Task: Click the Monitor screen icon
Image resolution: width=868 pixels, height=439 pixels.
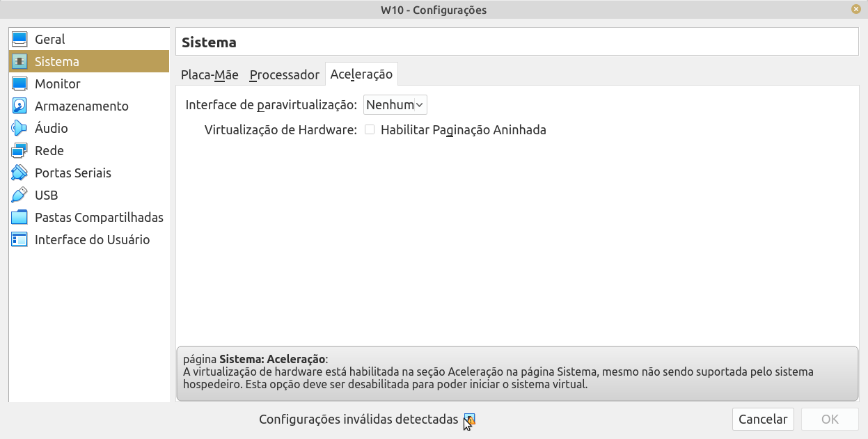Action: pyautogui.click(x=19, y=84)
